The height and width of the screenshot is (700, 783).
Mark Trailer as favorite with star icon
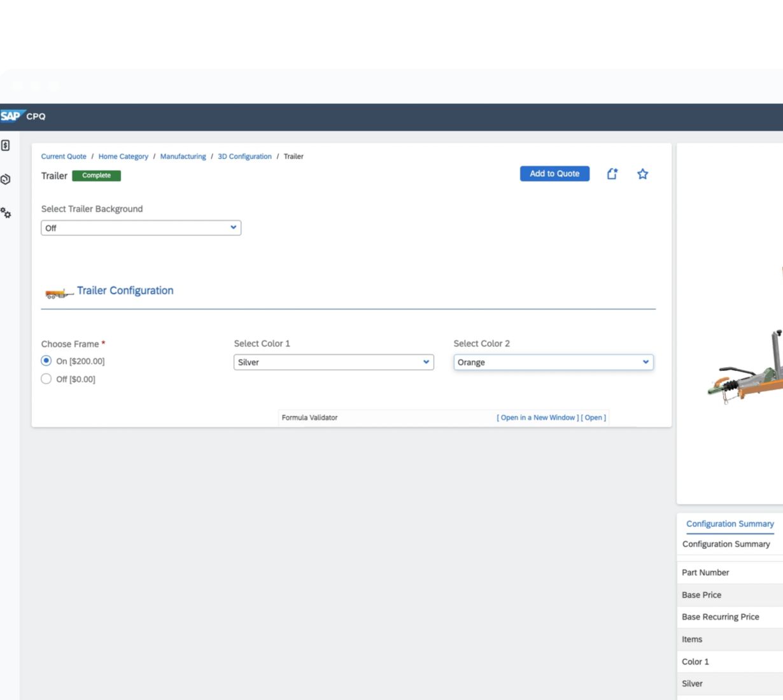642,174
